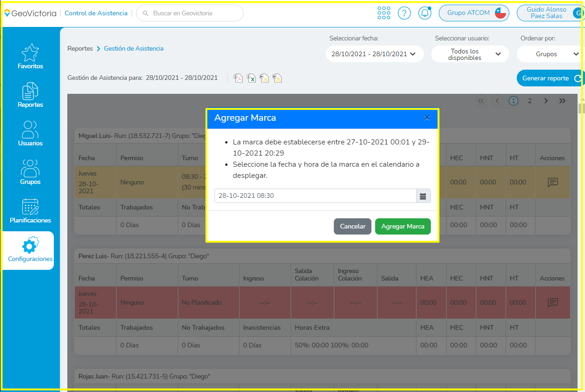Click Cancelar in the dialog
The image size is (585, 392).
pyautogui.click(x=352, y=226)
